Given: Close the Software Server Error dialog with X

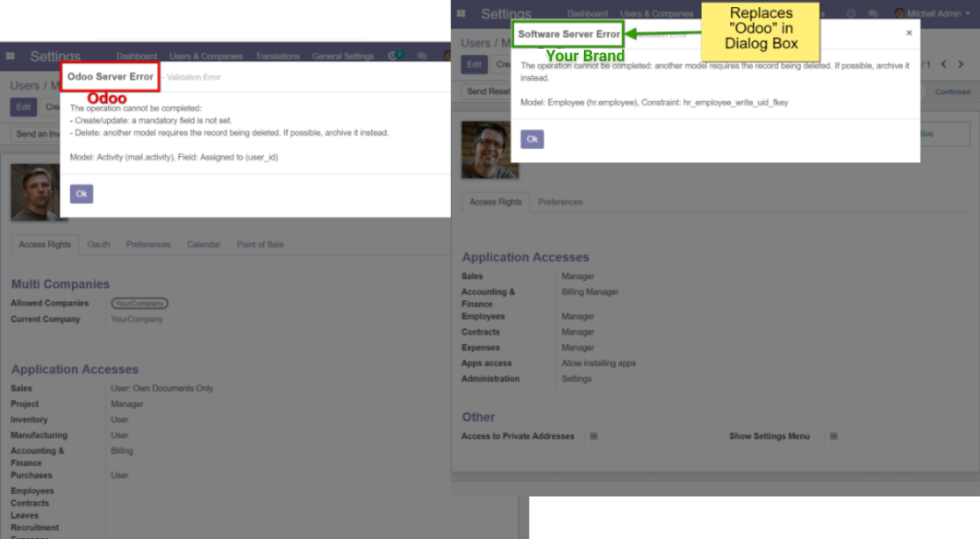Looking at the screenshot, I should coord(909,33).
